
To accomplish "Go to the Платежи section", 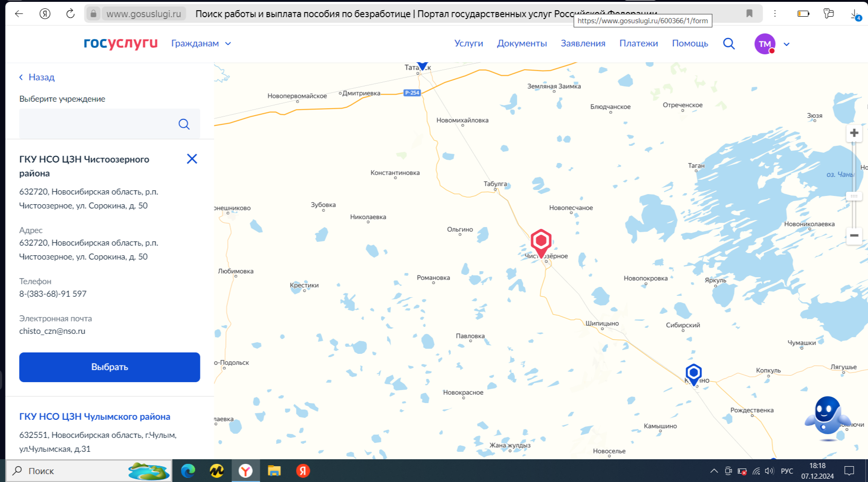I will [x=638, y=44].
